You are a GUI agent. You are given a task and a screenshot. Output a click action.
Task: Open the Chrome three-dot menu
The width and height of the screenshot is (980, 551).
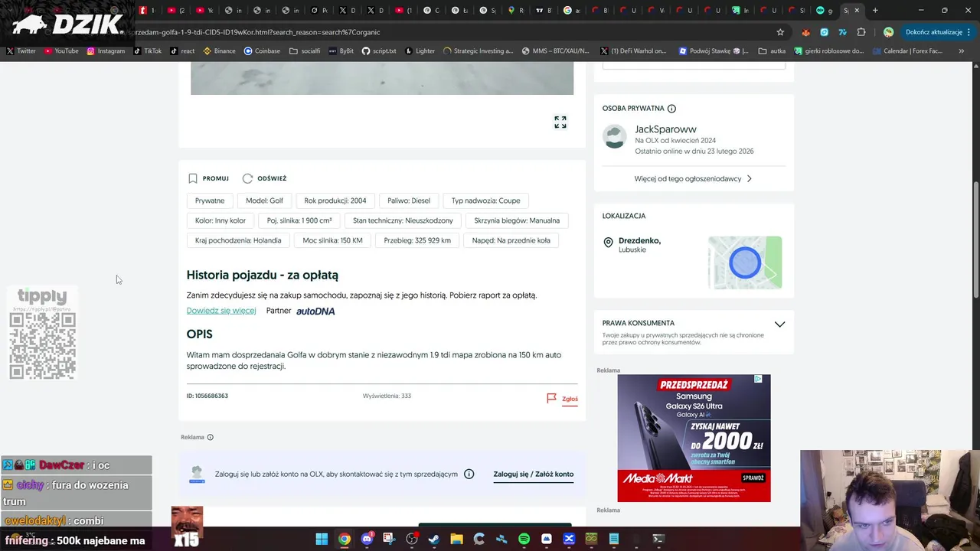coord(969,32)
